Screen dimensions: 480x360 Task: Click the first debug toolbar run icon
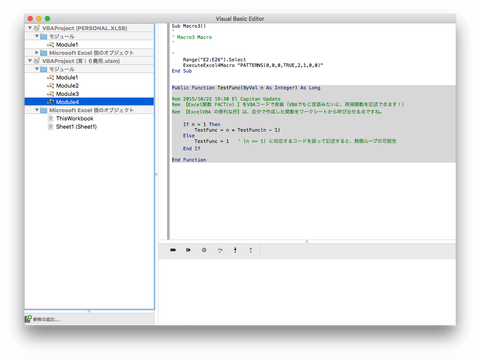tap(173, 250)
